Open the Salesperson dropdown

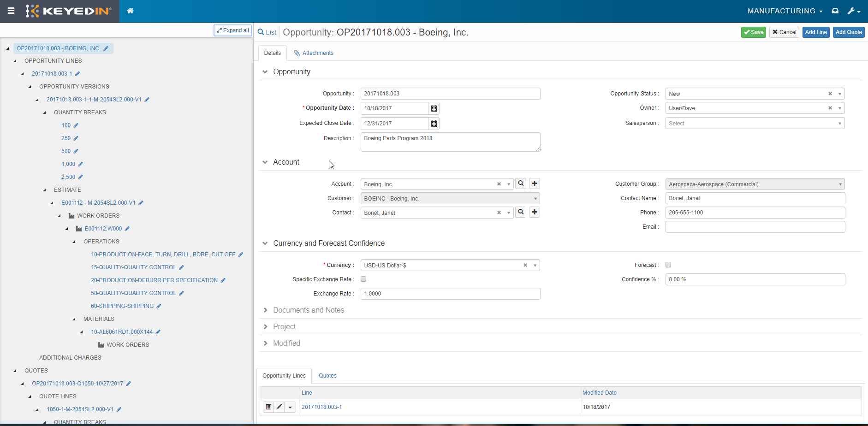click(755, 124)
